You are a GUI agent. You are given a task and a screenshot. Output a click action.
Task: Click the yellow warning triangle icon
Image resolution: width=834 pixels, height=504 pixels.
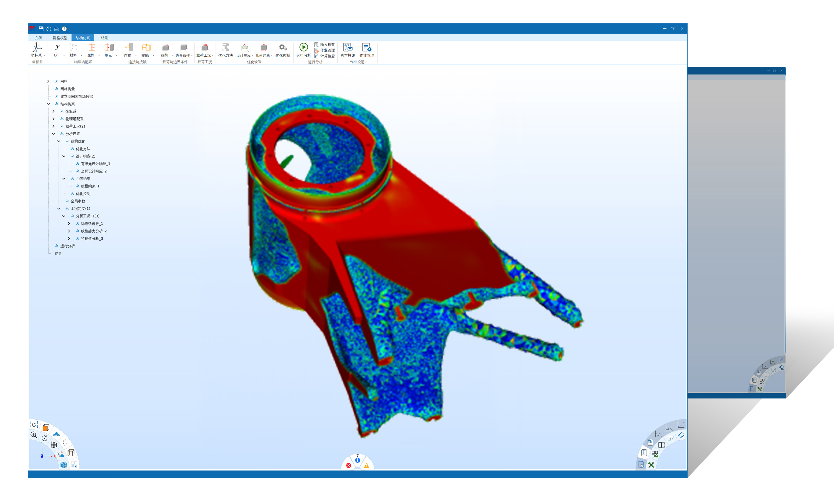pos(367,465)
